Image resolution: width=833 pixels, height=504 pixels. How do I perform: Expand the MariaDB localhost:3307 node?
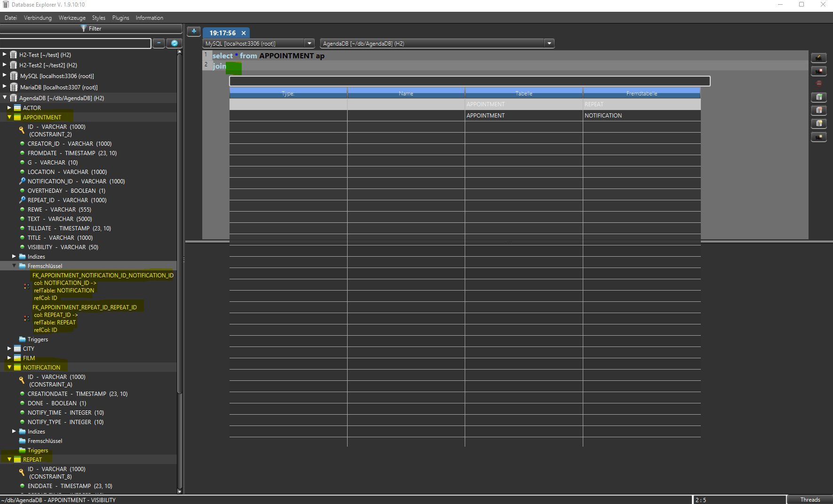tap(5, 87)
